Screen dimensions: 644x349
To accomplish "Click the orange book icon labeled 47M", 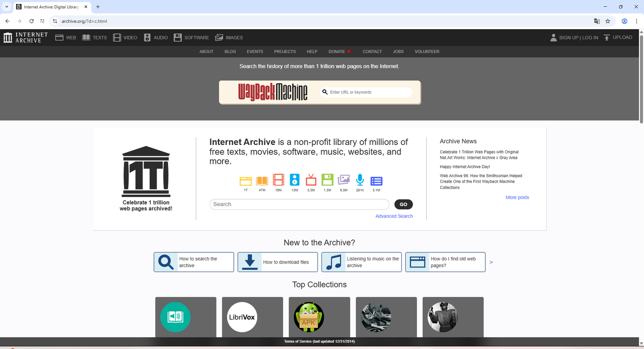I will (x=262, y=181).
